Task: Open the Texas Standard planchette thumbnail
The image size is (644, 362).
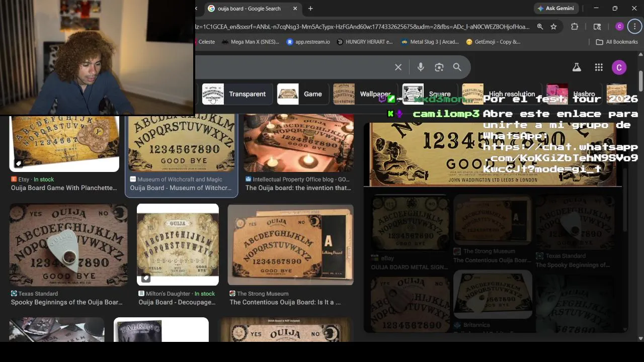Action: pyautogui.click(x=68, y=245)
